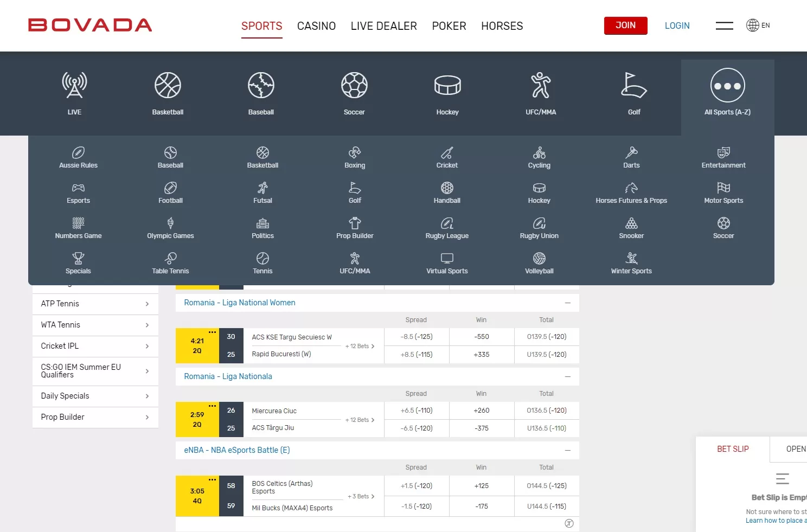Open +12 Bets for ACS KSE Targu Secuiesc
This screenshot has height=532, width=807.
pyautogui.click(x=360, y=346)
